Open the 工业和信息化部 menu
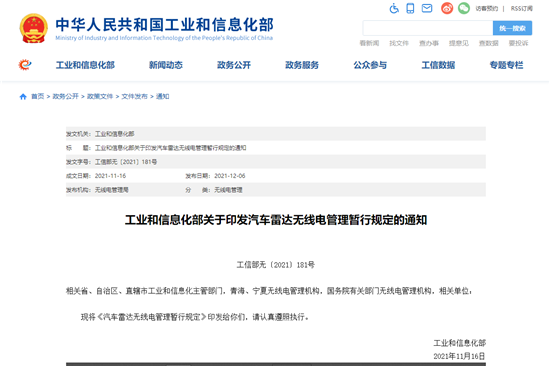550x366 pixels. pos(85,65)
